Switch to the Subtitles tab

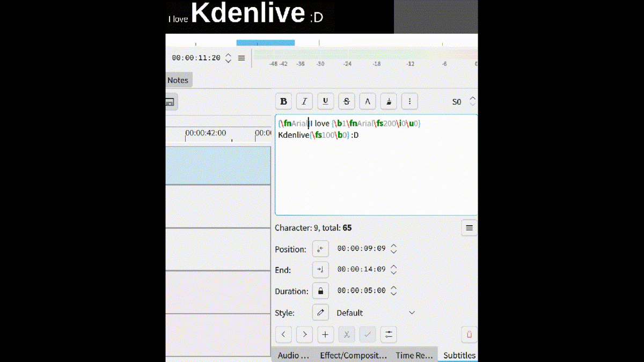click(x=459, y=355)
